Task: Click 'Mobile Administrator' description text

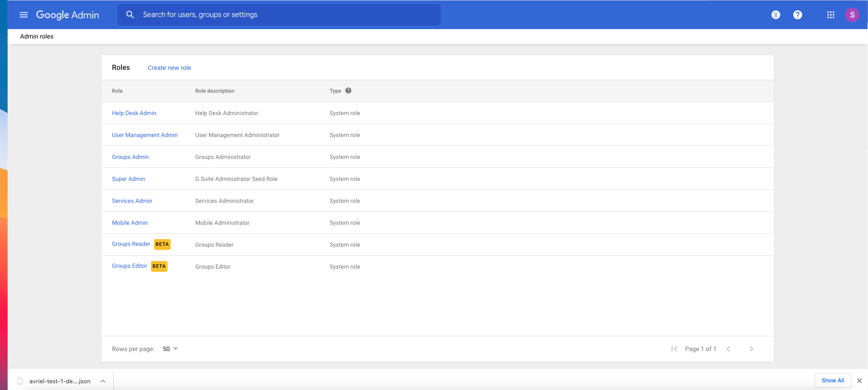Action: pos(222,223)
